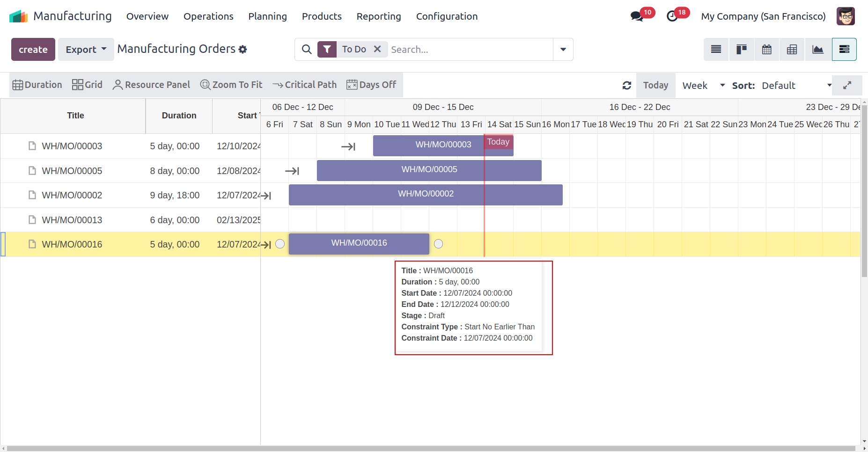The height and width of the screenshot is (452, 868).
Task: Expand the search options dropdown arrow
Action: (x=563, y=50)
